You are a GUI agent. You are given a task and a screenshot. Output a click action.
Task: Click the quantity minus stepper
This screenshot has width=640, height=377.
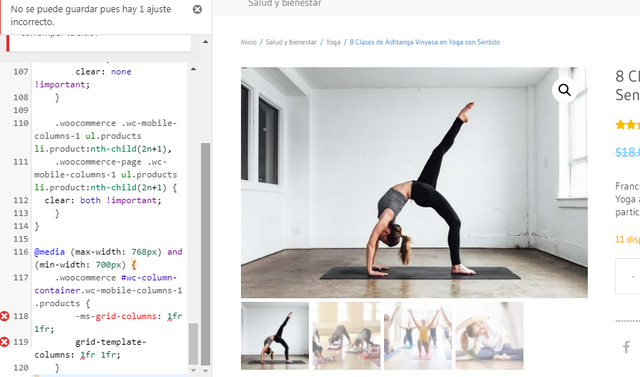coord(633,276)
